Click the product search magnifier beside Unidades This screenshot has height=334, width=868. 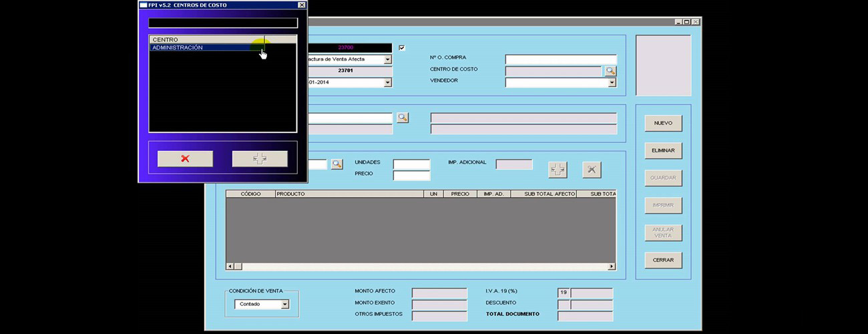(337, 164)
